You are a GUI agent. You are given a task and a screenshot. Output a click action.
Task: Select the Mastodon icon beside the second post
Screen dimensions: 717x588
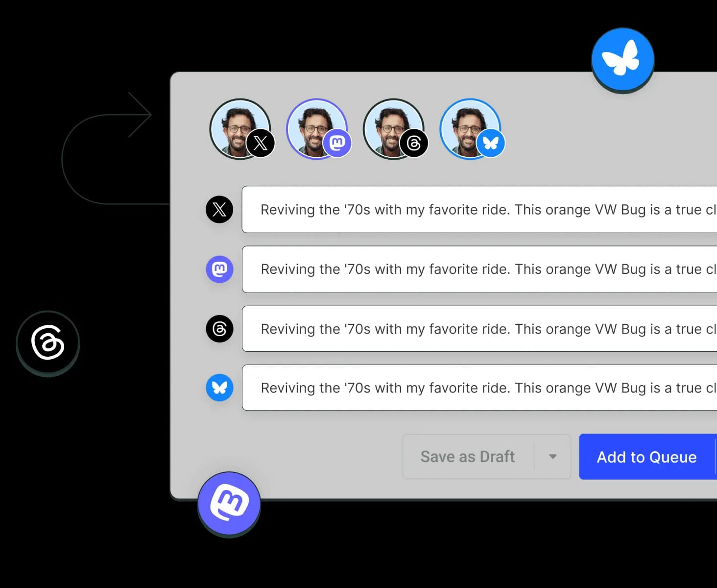click(219, 269)
